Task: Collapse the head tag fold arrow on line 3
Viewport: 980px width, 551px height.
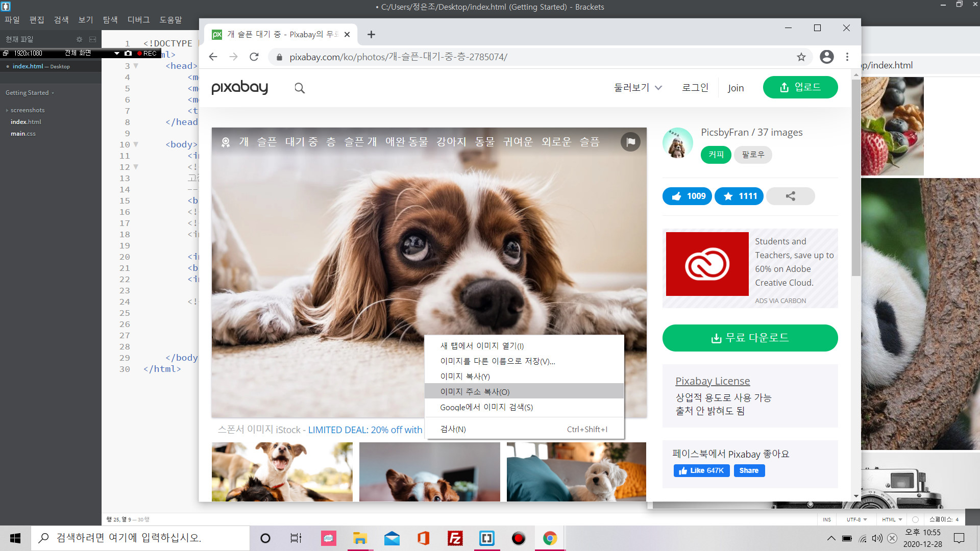Action: pyautogui.click(x=136, y=66)
